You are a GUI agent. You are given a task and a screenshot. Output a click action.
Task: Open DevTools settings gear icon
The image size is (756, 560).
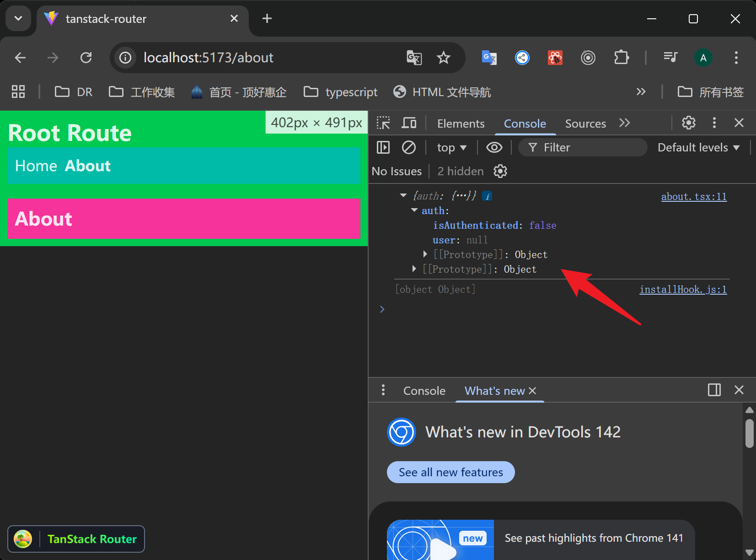coord(688,123)
